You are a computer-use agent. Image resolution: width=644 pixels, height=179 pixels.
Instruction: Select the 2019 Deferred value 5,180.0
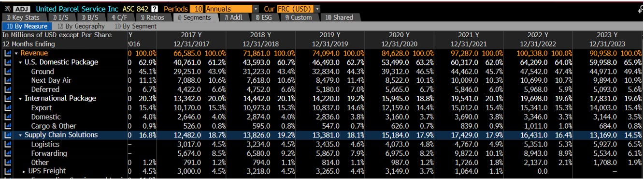328,89
